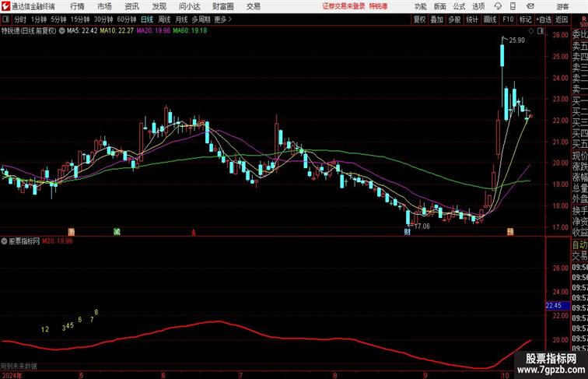
Task: Open the mobile phone icon in title bar
Action: [513, 6]
